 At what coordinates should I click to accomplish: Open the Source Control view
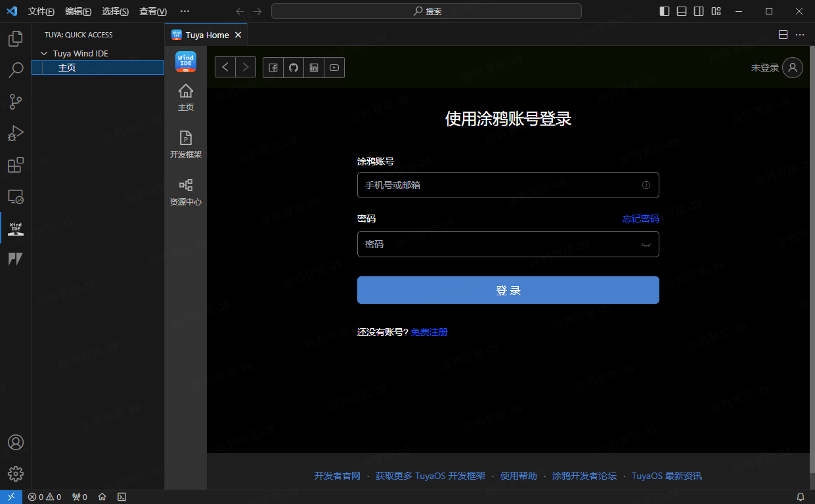pyautogui.click(x=15, y=101)
